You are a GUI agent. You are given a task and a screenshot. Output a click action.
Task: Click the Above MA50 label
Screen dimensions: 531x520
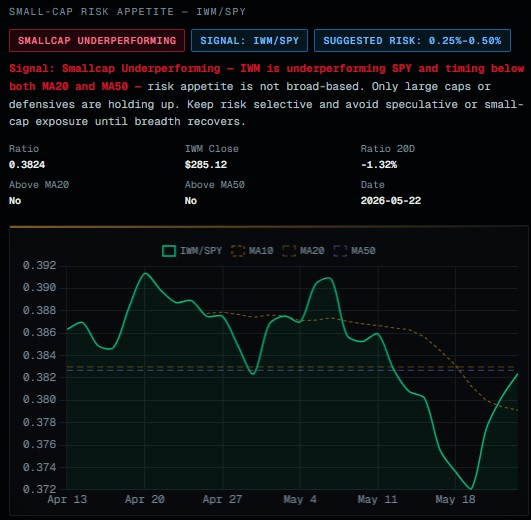215,185
